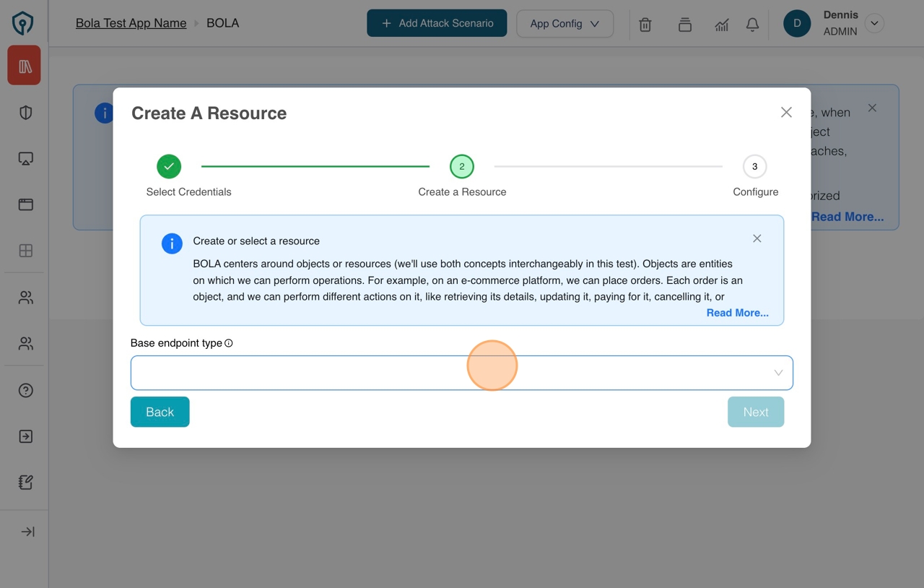Screen dimensions: 924x588
Task: Open the analytics chart icon in the top bar
Action: coord(721,24)
